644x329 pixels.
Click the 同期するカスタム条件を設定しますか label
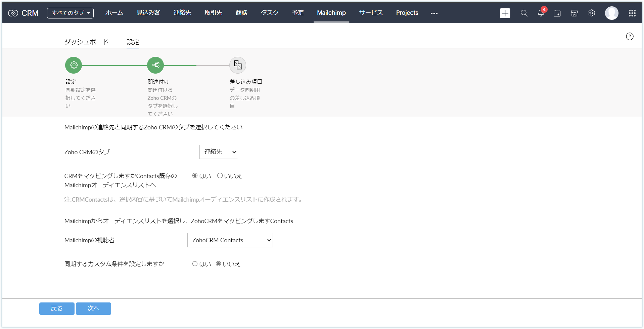(x=114, y=264)
